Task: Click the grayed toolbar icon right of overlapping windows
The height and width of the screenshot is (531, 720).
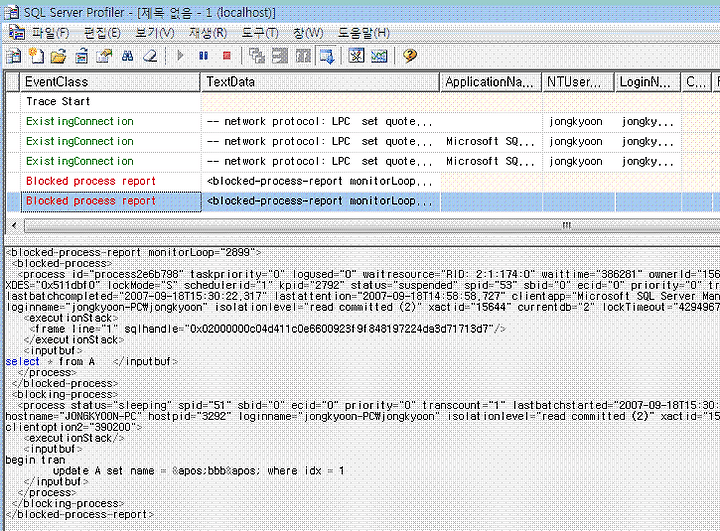Action: pos(280,56)
